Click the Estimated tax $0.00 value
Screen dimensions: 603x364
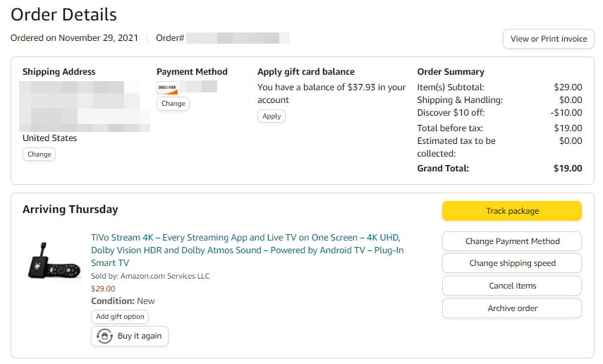click(x=571, y=141)
